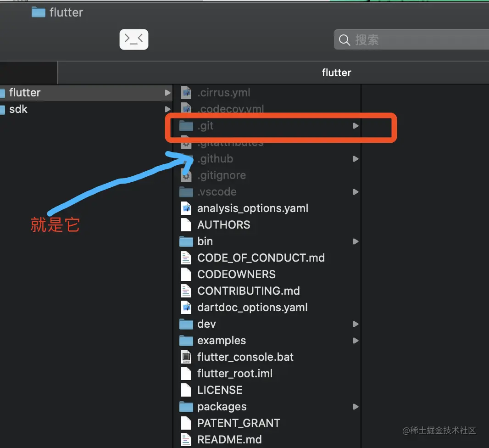This screenshot has width=489, height=448.
Task: Select the CODEOWNERS file name
Action: pos(236,274)
